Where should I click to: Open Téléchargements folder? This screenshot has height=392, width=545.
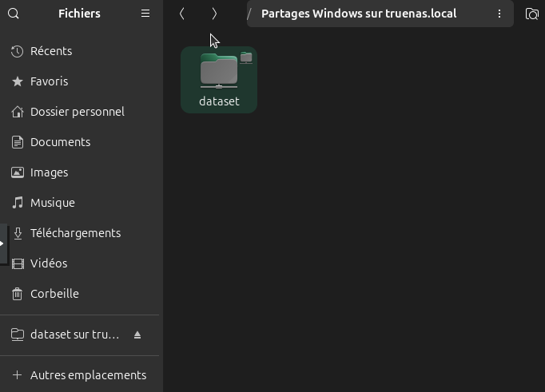[75, 233]
